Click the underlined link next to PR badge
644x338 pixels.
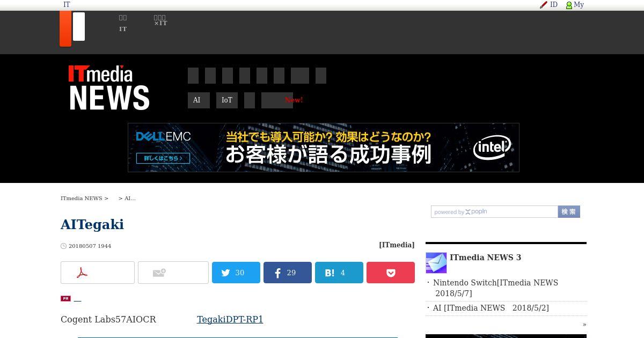point(77,298)
